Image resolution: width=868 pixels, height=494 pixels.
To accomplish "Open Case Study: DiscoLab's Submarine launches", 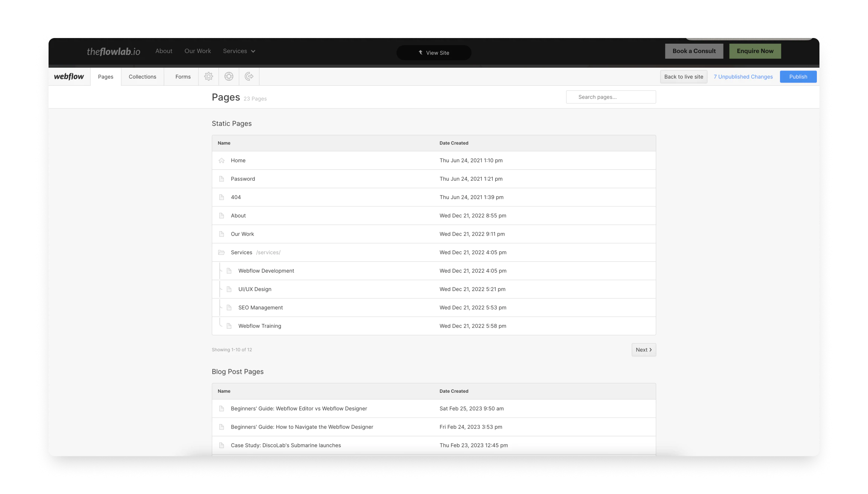I will click(434, 445).
